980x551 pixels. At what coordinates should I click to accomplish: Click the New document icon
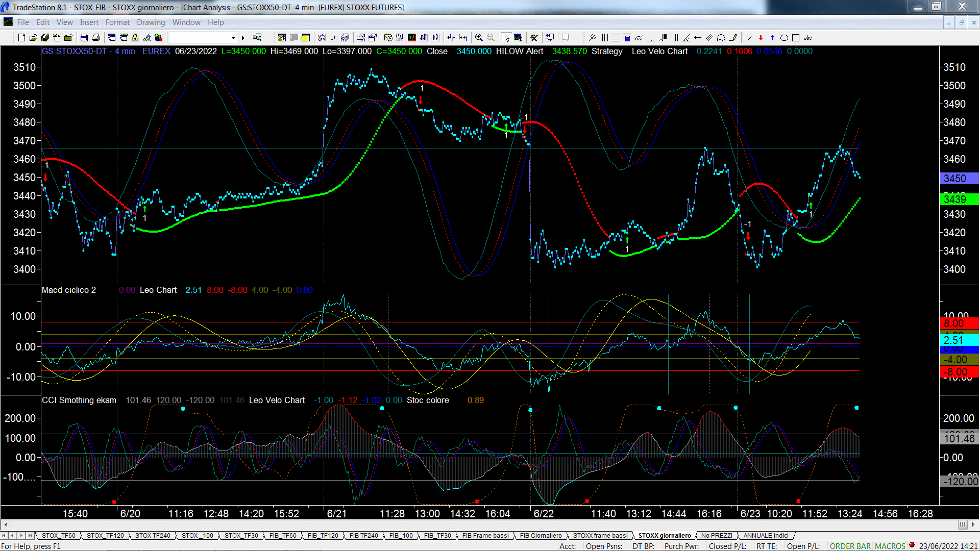[x=21, y=38]
